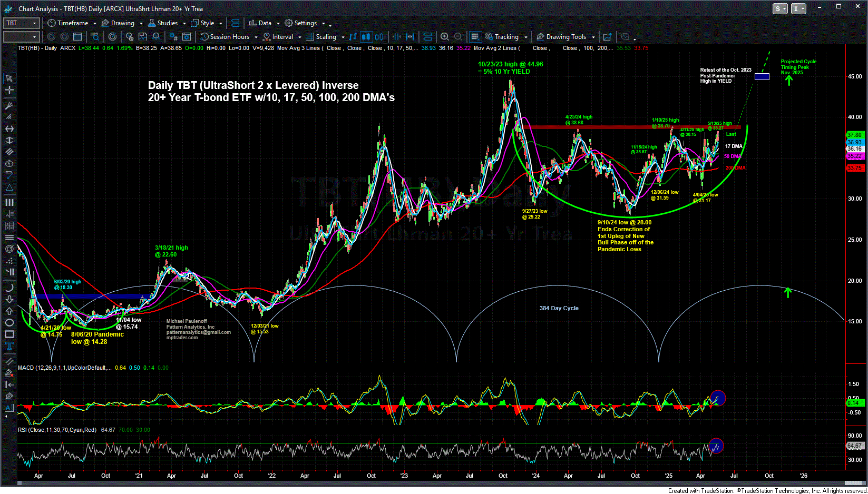Open the Settings menu
This screenshot has height=494, width=868.
(301, 23)
